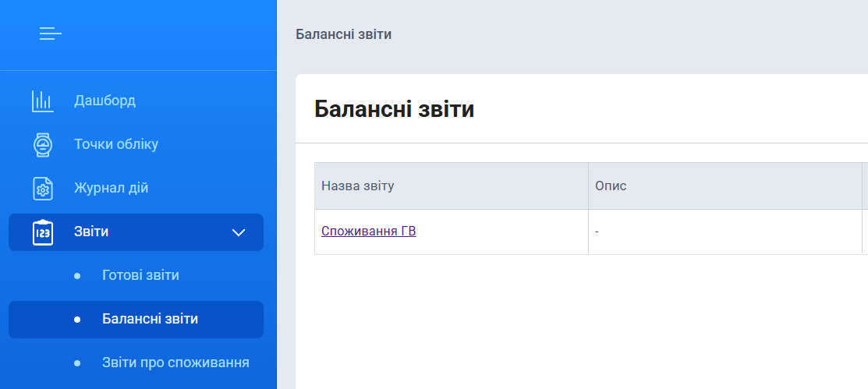Image resolution: width=868 pixels, height=389 pixels.
Task: Click the Звіти clipboard icon
Action: click(42, 232)
